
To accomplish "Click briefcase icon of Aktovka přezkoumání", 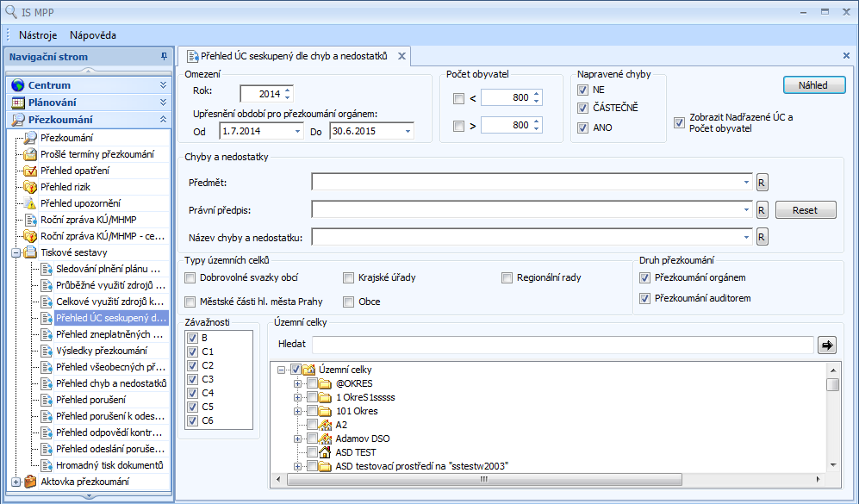I will coord(30,482).
